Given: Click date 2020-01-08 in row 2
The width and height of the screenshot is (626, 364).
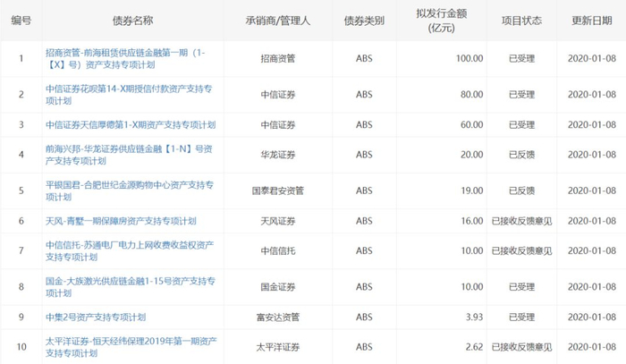Looking at the screenshot, I should [592, 95].
